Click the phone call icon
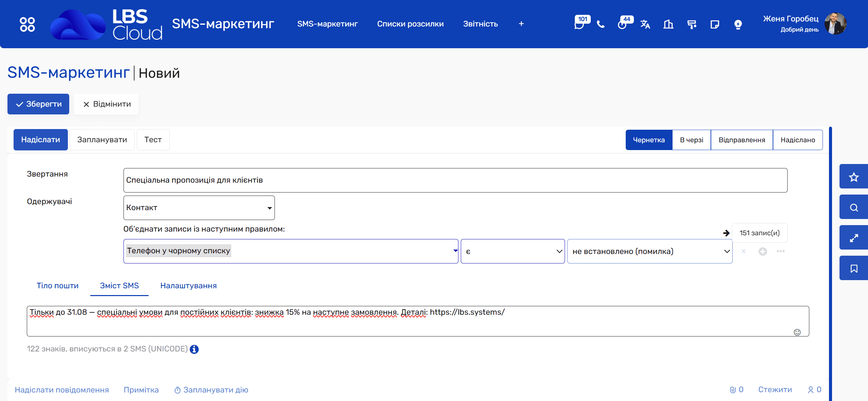 [601, 24]
